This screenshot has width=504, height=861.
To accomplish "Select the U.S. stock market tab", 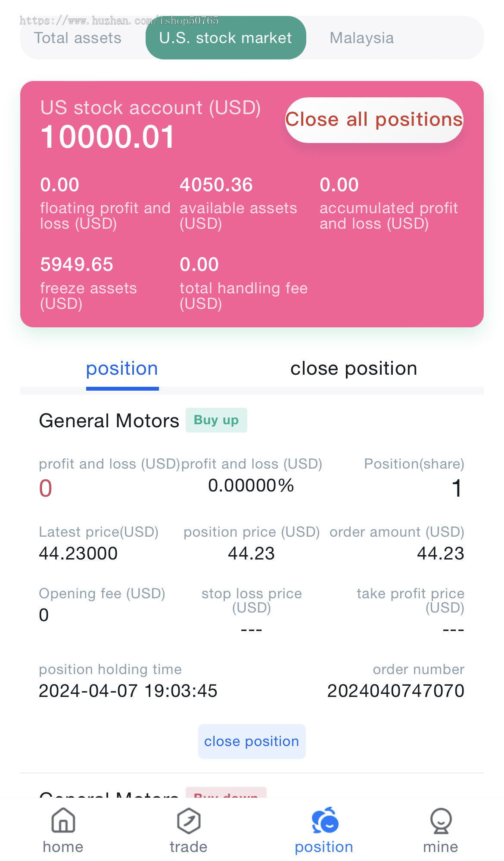I will (x=226, y=38).
